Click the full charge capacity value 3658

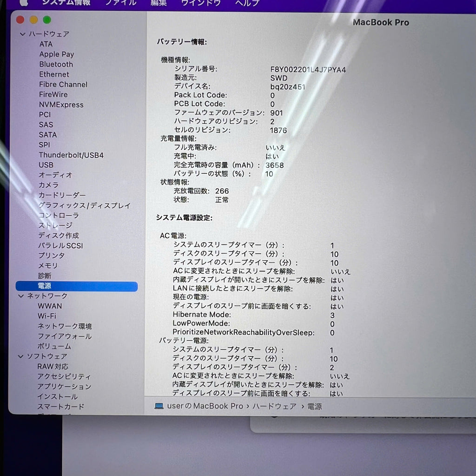pyautogui.click(x=274, y=165)
